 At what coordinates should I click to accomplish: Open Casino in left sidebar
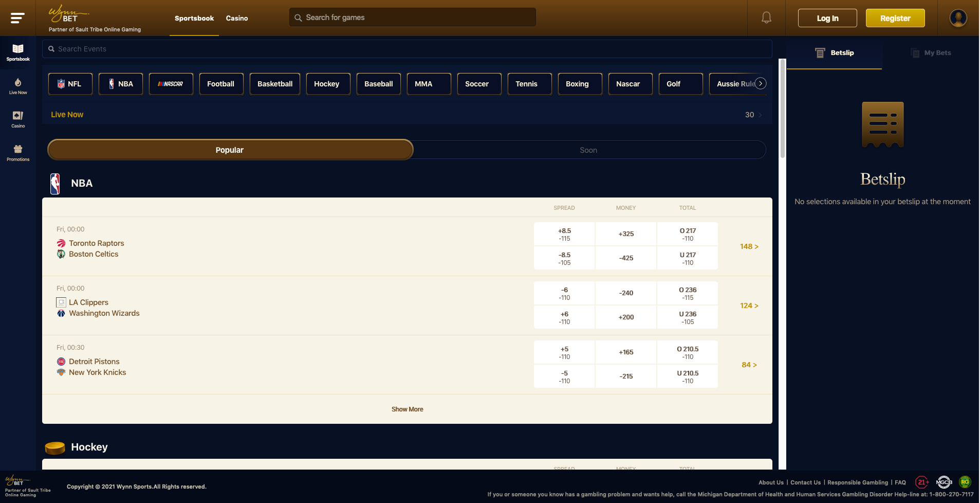point(18,119)
